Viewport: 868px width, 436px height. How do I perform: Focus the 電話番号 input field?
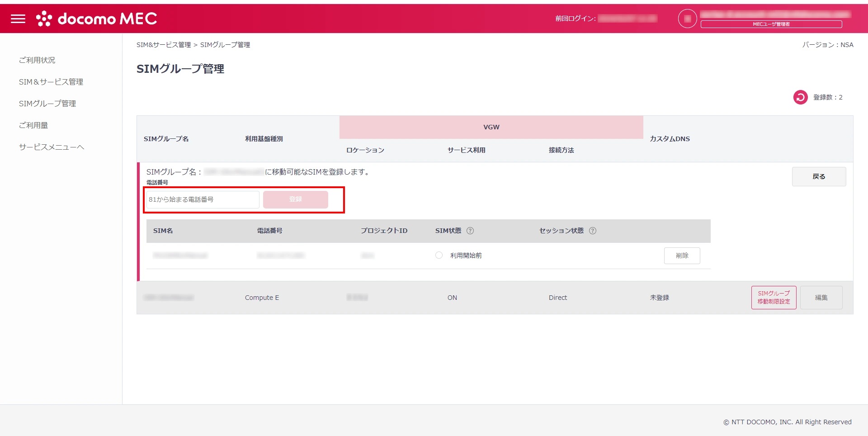pos(203,199)
